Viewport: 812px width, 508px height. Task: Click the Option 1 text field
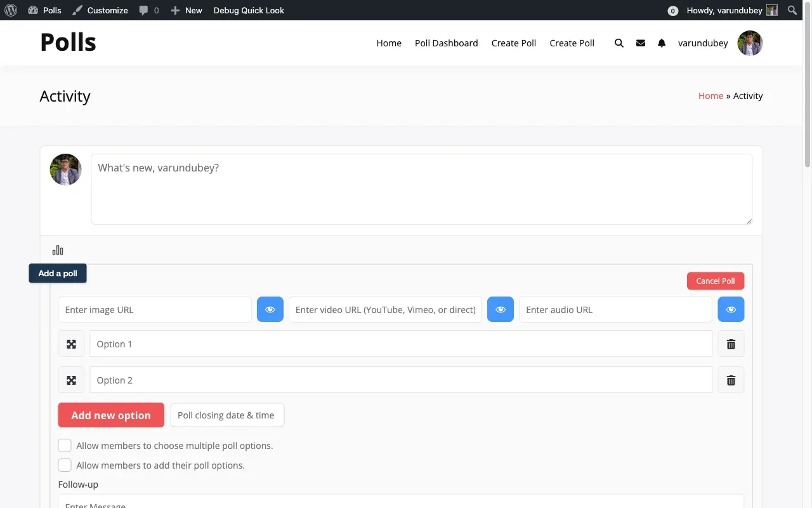(401, 344)
